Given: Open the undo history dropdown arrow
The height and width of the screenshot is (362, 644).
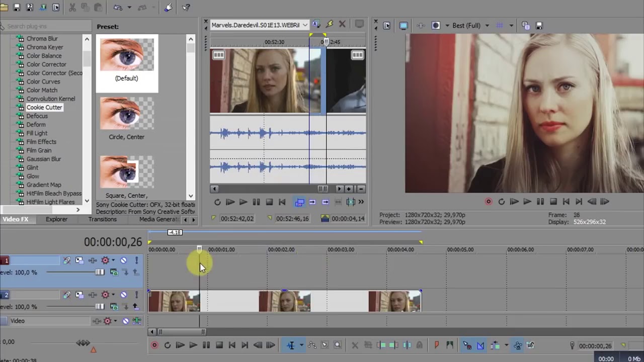Looking at the screenshot, I should click(129, 8).
